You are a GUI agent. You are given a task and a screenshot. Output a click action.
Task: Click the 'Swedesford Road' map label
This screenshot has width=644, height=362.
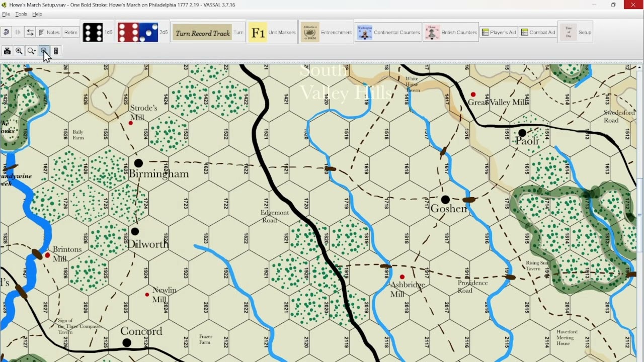pos(619,117)
